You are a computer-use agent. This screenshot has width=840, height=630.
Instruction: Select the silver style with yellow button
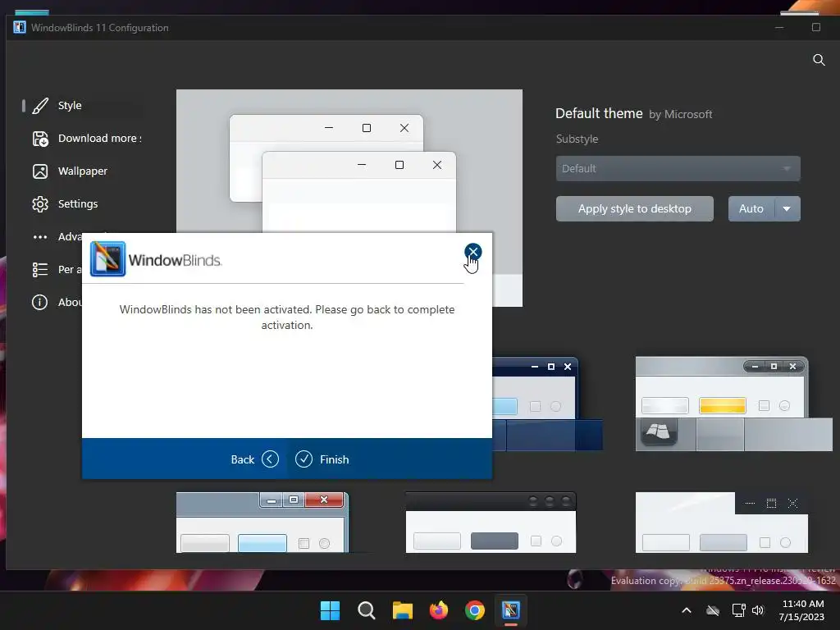[x=733, y=404]
